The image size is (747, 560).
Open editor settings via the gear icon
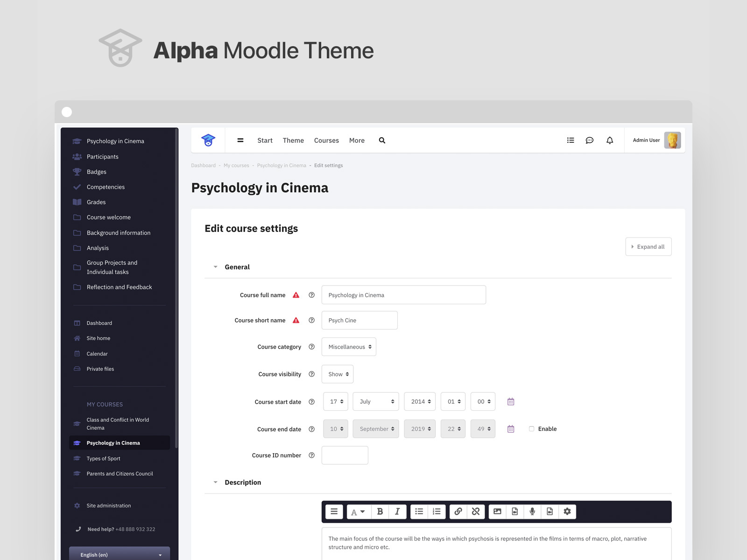(567, 511)
